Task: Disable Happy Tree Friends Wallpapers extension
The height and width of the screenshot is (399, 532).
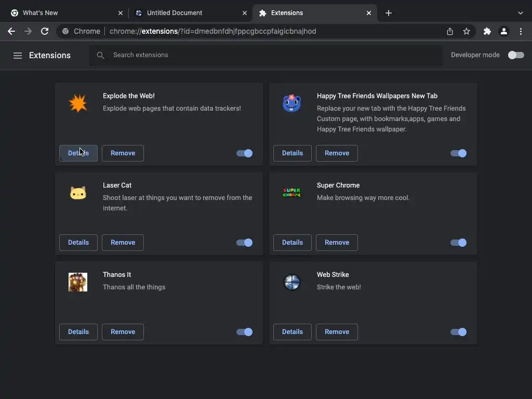Action: coord(459,153)
